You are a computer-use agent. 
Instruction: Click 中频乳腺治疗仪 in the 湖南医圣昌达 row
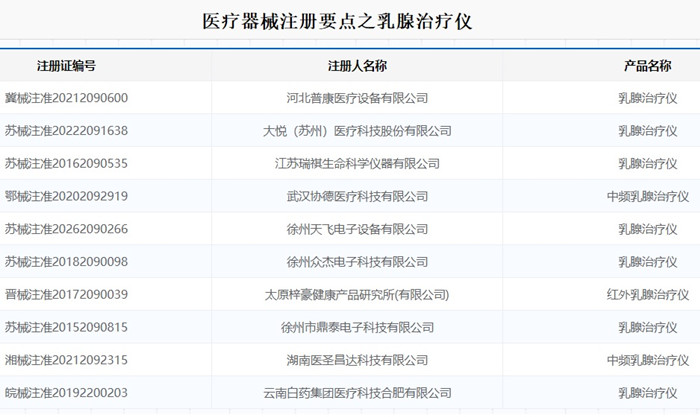tap(648, 360)
